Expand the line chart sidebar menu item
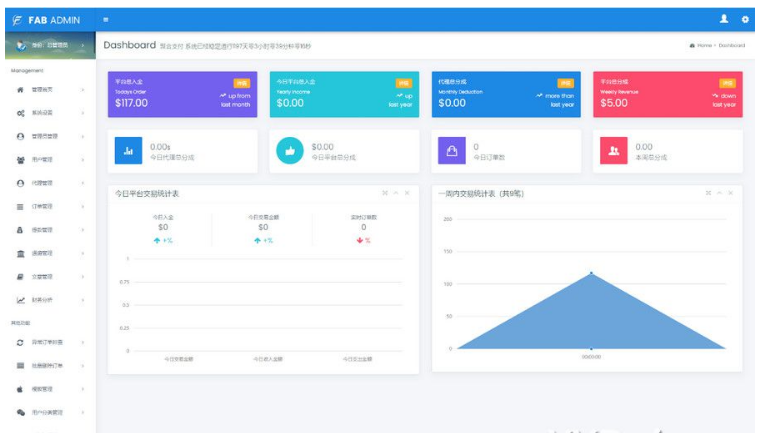This screenshot has width=773, height=433. click(21, 300)
